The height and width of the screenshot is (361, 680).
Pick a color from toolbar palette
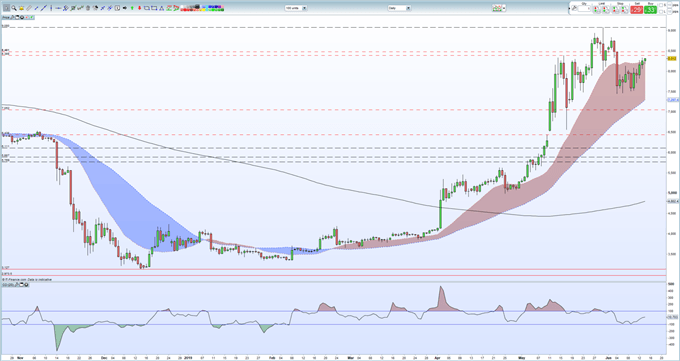click(x=203, y=8)
